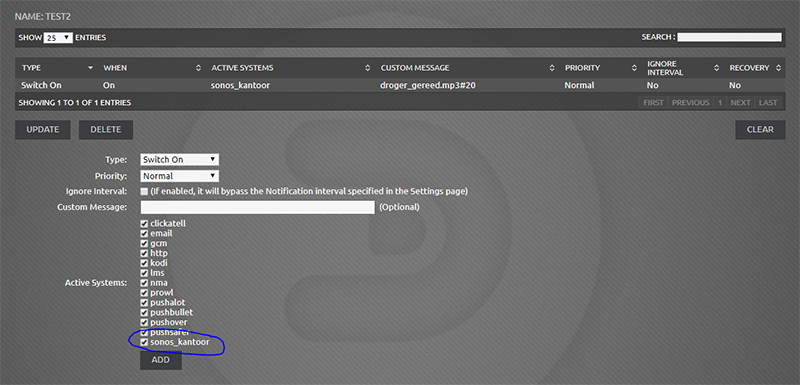Uncheck the sonos_kantoor checkbox

[144, 342]
